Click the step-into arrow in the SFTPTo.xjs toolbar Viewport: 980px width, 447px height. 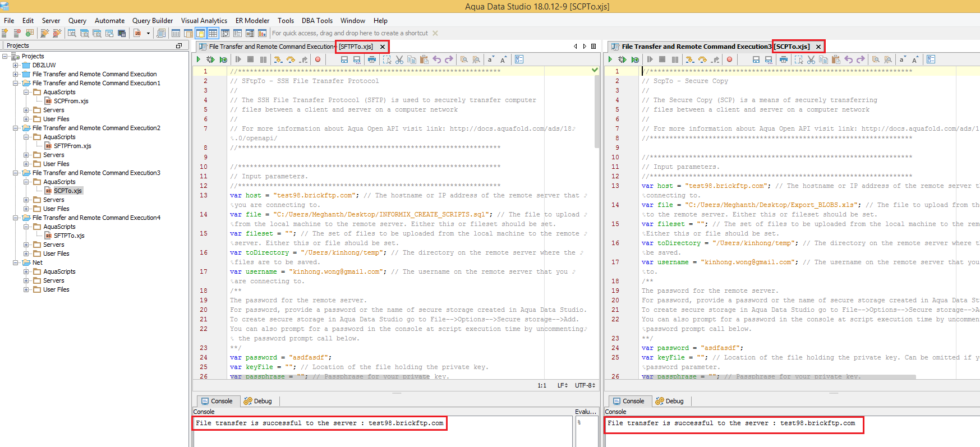coord(278,59)
